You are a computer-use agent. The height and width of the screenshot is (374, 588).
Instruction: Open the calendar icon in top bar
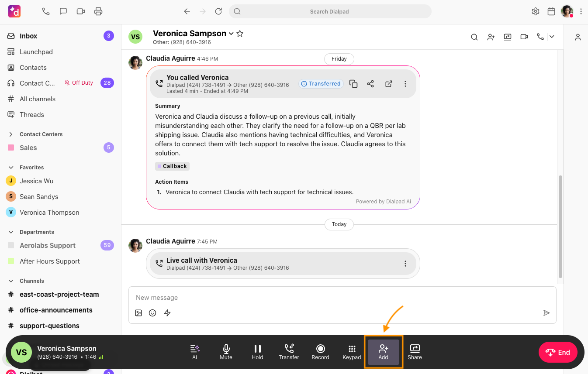[x=551, y=11]
